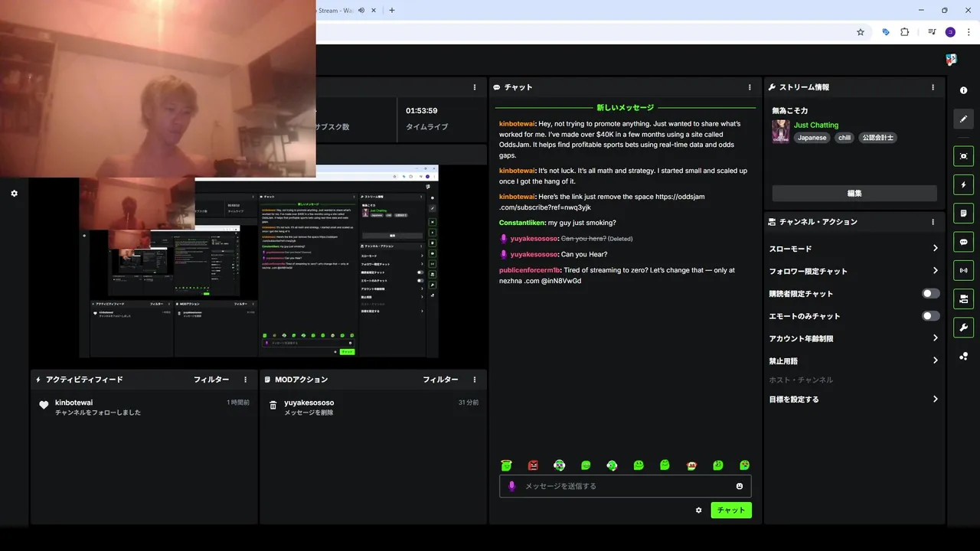Click the media control icon in the browser toolbar

pos(932,32)
